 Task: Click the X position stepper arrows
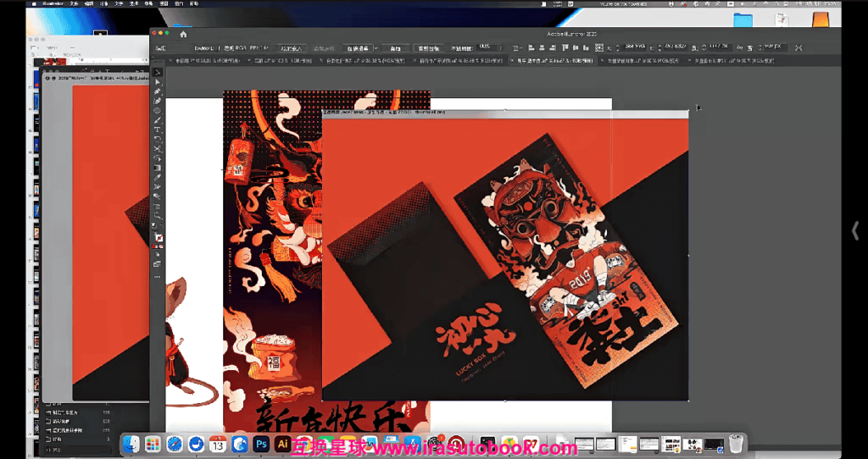(618, 48)
